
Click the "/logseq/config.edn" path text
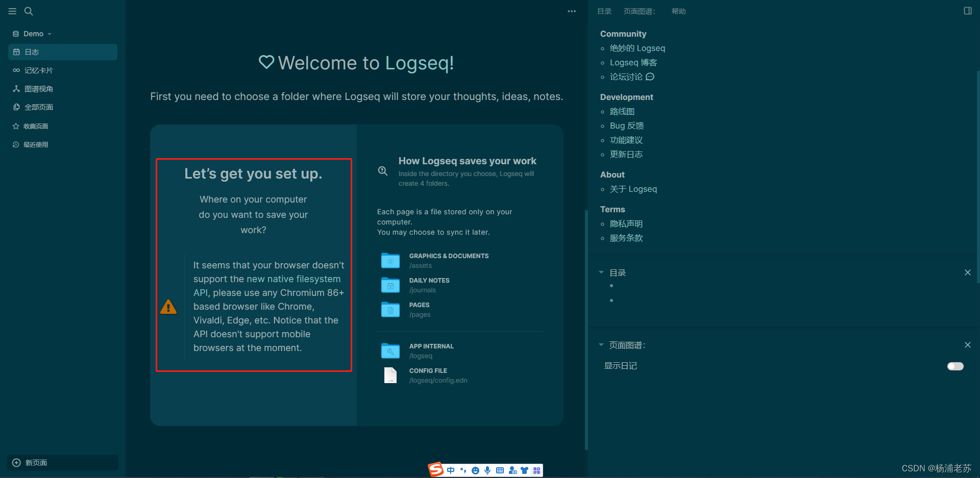[x=438, y=381]
